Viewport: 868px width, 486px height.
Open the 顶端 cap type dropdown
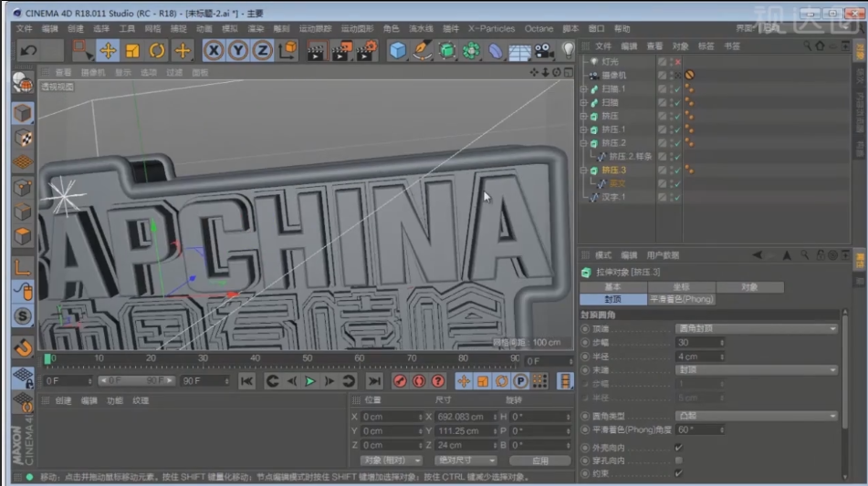pos(756,328)
